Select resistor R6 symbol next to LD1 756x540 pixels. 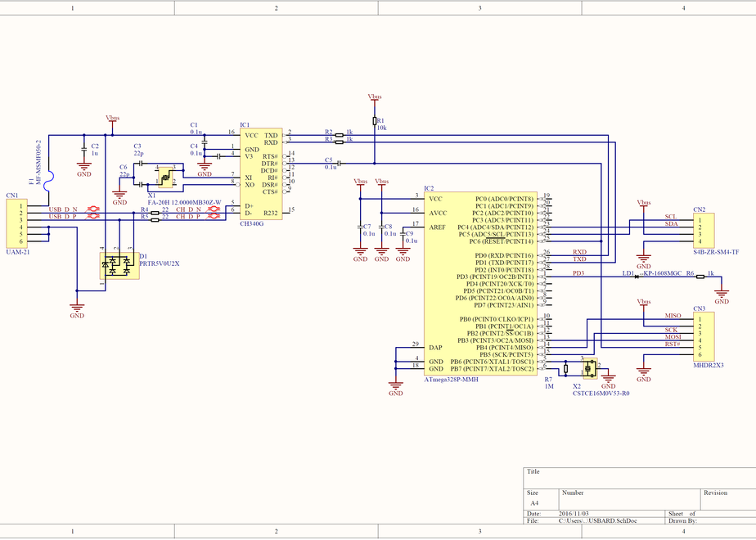click(700, 277)
